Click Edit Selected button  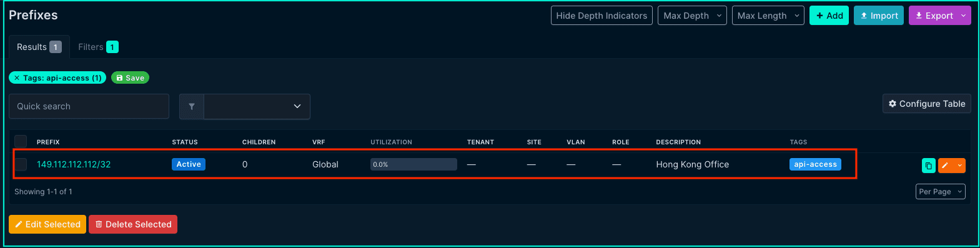point(47,224)
